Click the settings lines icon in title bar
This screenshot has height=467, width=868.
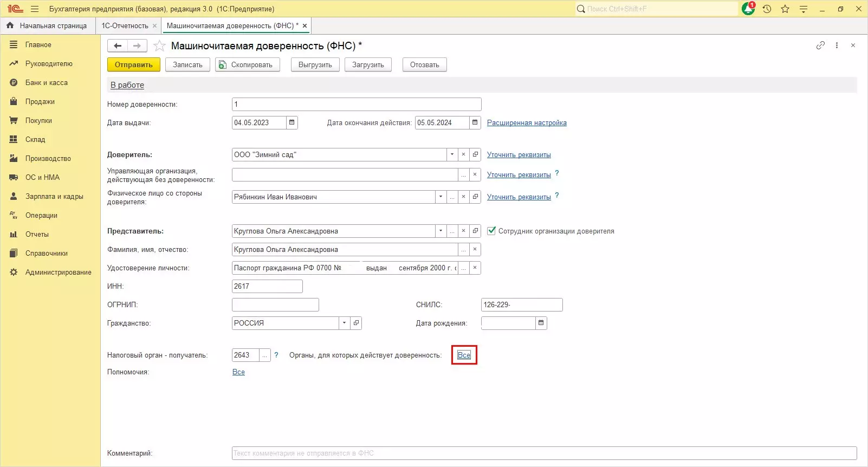[804, 9]
